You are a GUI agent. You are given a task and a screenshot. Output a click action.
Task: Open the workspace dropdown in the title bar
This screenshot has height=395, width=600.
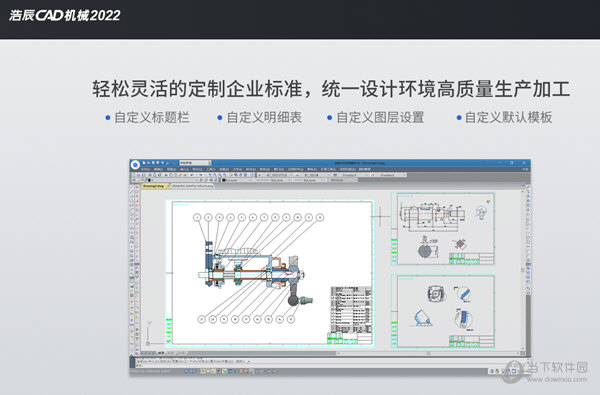click(x=196, y=163)
